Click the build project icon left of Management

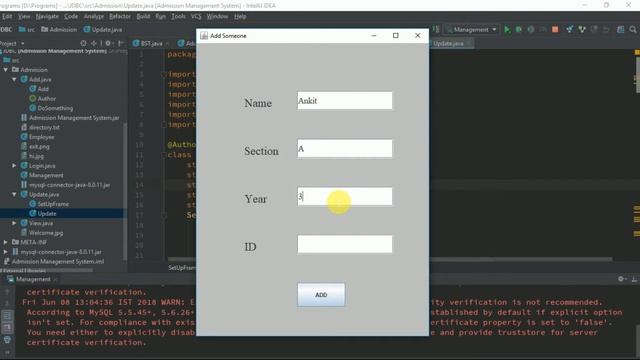click(436, 29)
